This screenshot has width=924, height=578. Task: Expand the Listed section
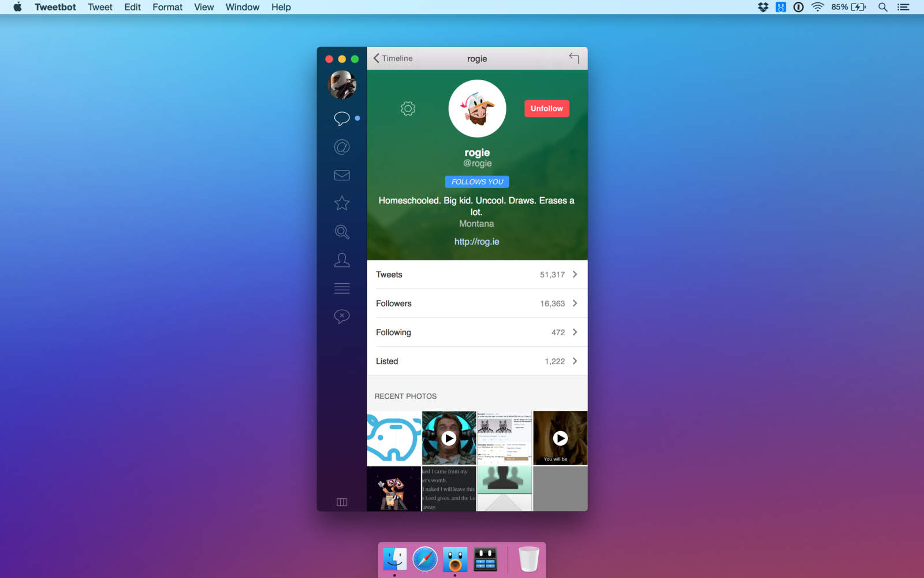(x=476, y=361)
